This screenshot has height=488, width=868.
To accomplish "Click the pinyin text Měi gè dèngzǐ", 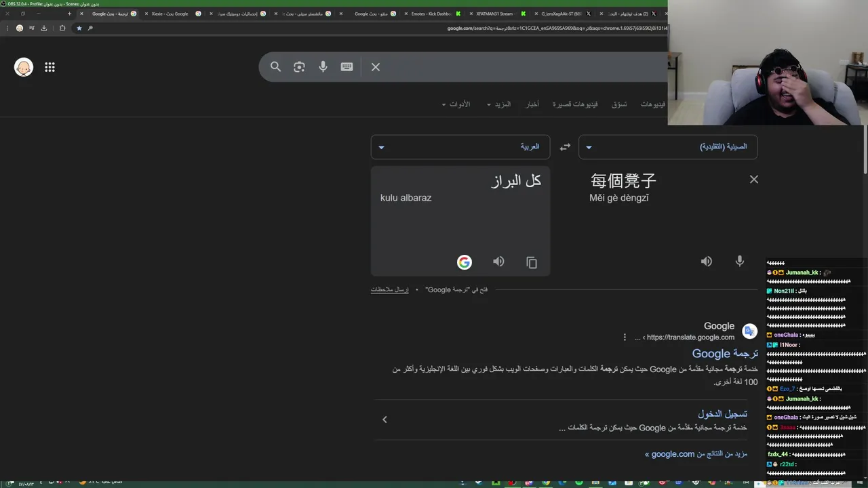I will (x=619, y=198).
